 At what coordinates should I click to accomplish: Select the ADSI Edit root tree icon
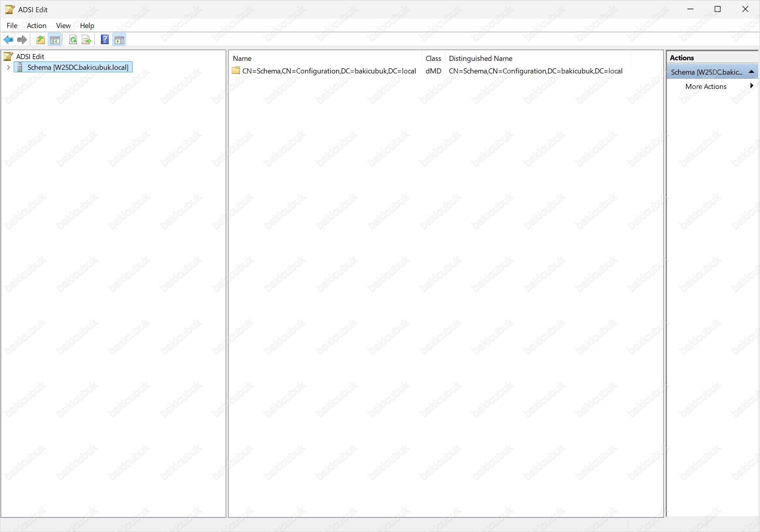pos(8,56)
